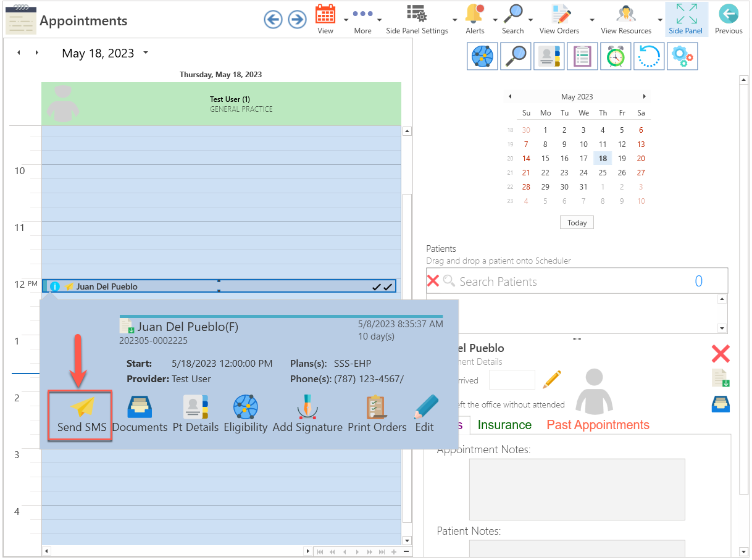Expand the View Orders dropdown arrow
The height and width of the screenshot is (560, 752).
[592, 20]
